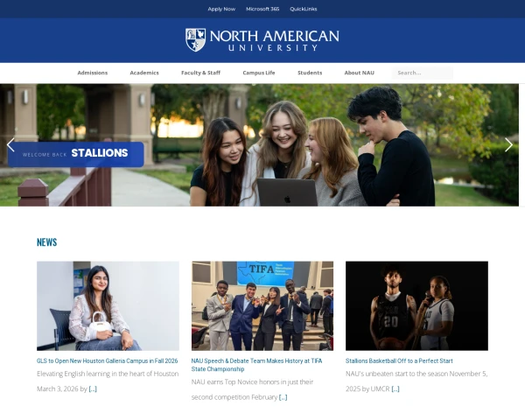Open the Speech & Debate Team article
Screen dimensions: 525x420
point(256,364)
